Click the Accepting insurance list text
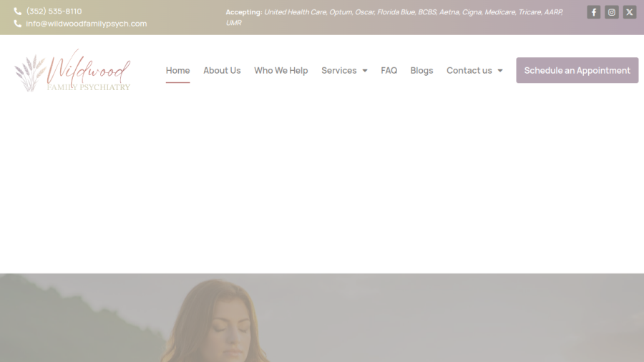The width and height of the screenshot is (644, 362). [x=394, y=17]
